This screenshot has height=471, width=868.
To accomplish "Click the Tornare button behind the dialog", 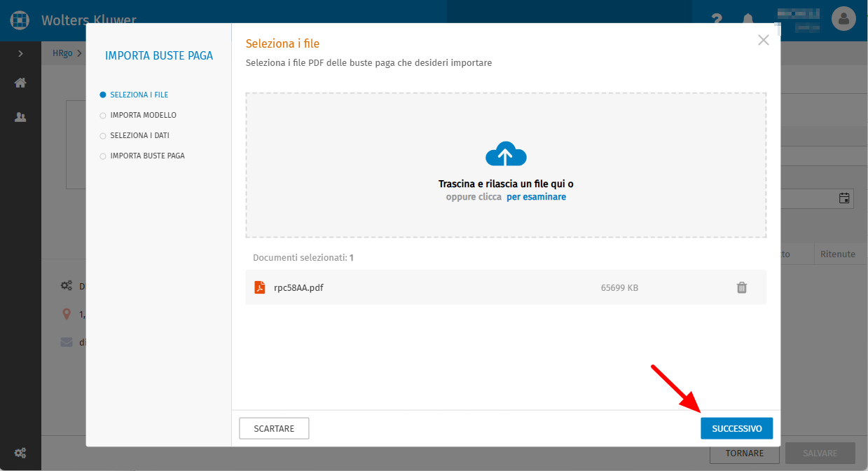I will click(x=745, y=453).
